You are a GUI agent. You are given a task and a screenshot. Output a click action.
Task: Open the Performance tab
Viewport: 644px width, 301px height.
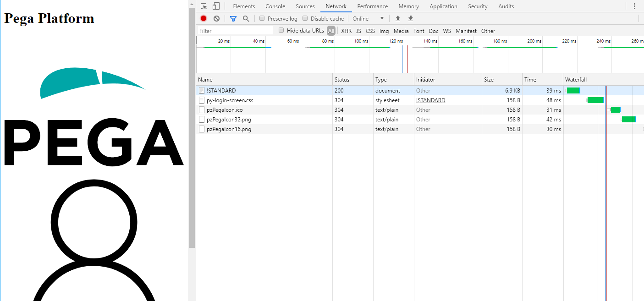click(373, 6)
